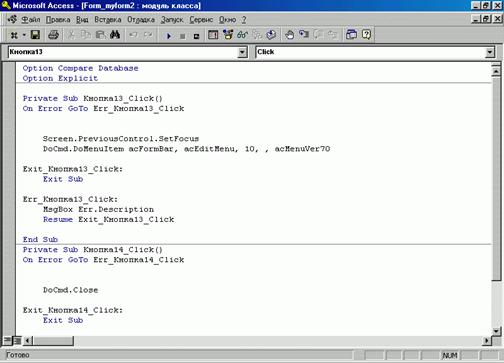Viewport: 504px width, 363px height.
Task: Toggle breakpoint with the hand icon
Action: pyautogui.click(x=289, y=35)
